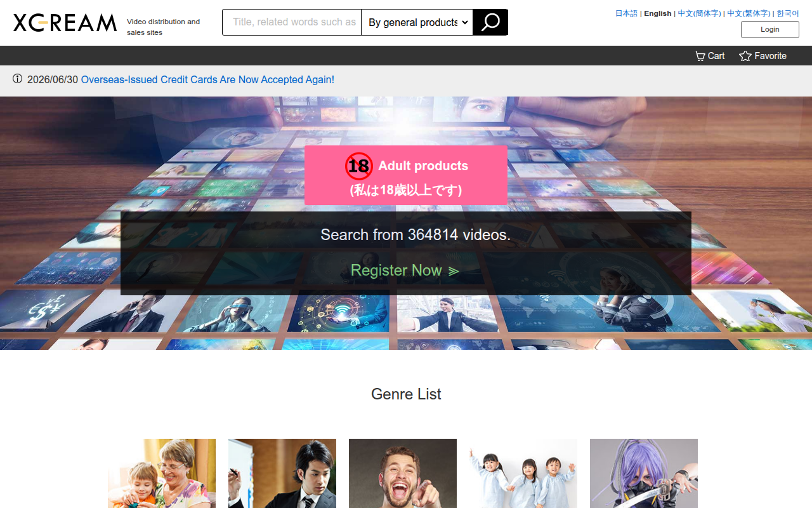Image resolution: width=812 pixels, height=508 pixels.
Task: Open the Overseas-Issued Credit Cards announcement
Action: (207, 79)
